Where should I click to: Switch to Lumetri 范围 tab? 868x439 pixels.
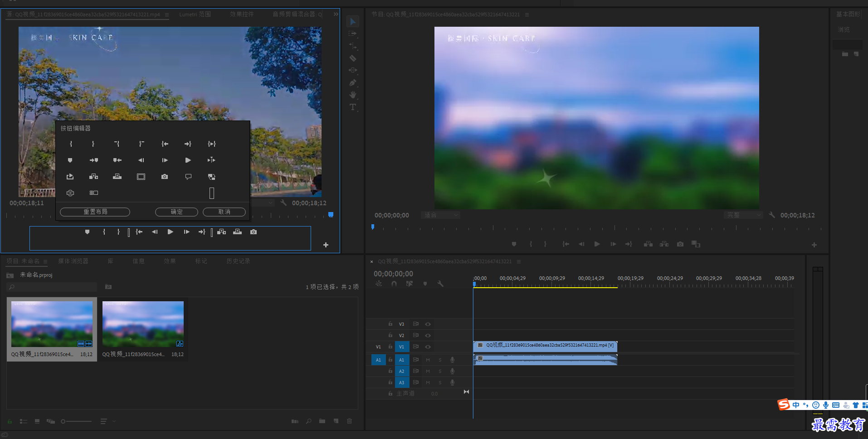click(x=195, y=14)
